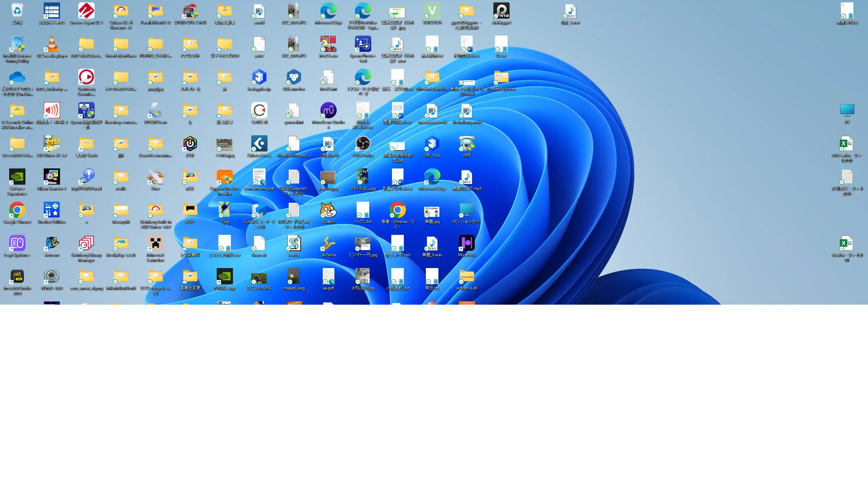868x488 pixels.
Task: Select the Recycle Bin (ごみ箱) icon
Action: click(17, 11)
